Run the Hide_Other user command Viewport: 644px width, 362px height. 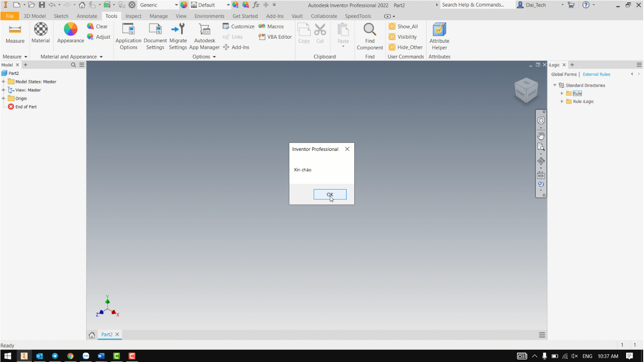pyautogui.click(x=406, y=47)
